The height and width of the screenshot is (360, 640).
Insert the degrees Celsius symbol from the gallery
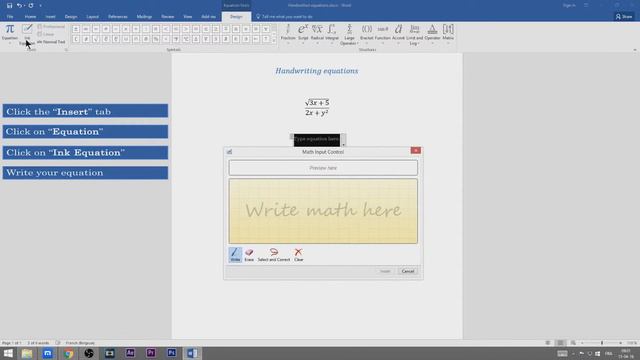(x=186, y=39)
